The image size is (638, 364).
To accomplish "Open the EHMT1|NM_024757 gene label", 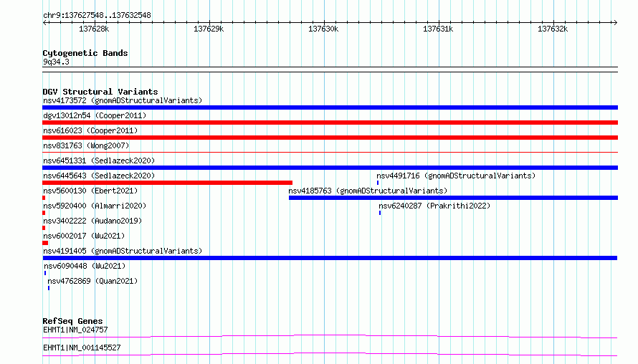I will tap(75, 330).
